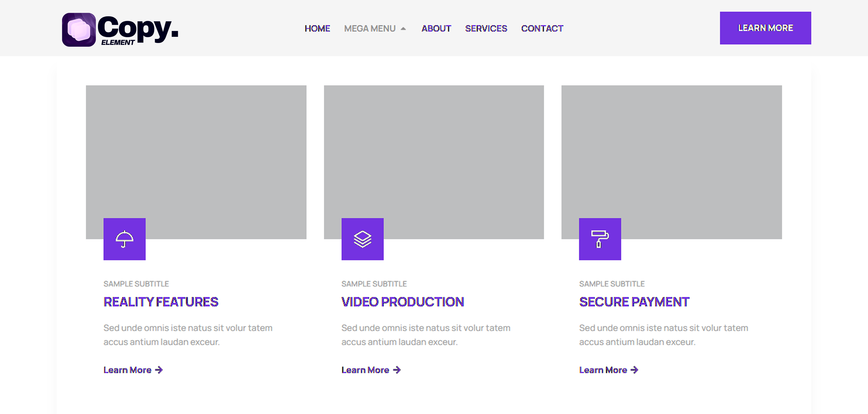Viewport: 868px width, 414px height.
Task: Open the Home menu item
Action: [317, 29]
